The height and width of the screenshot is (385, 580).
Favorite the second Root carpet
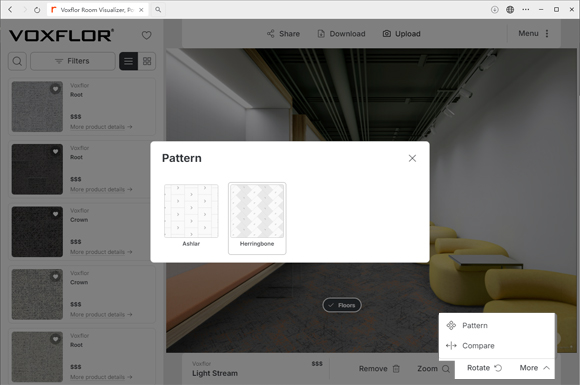(x=55, y=151)
